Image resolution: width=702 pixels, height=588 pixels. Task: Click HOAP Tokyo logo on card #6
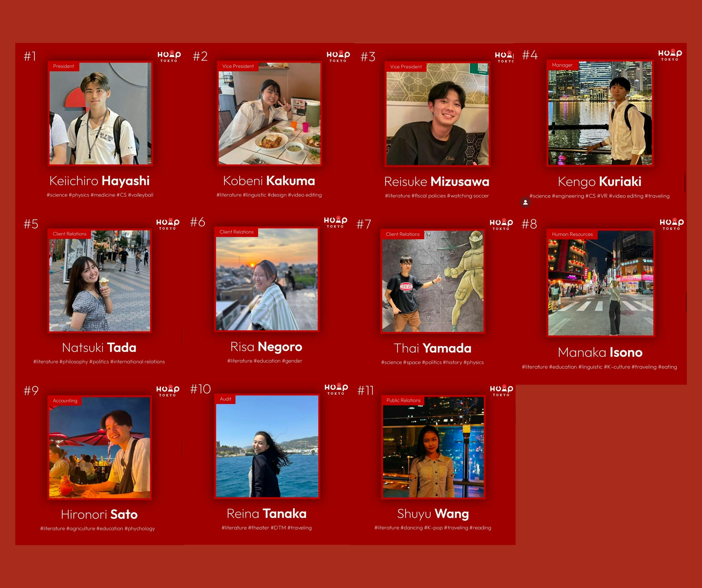pyautogui.click(x=335, y=222)
